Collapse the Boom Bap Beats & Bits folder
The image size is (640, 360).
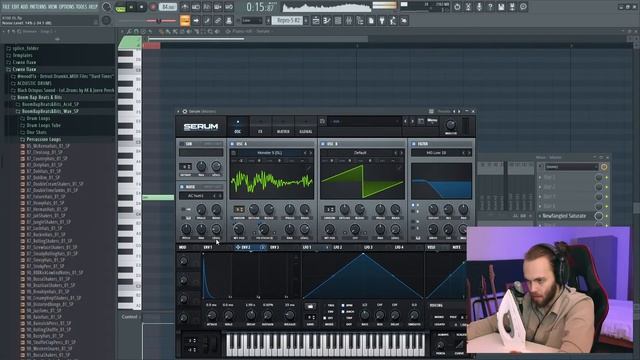39,97
